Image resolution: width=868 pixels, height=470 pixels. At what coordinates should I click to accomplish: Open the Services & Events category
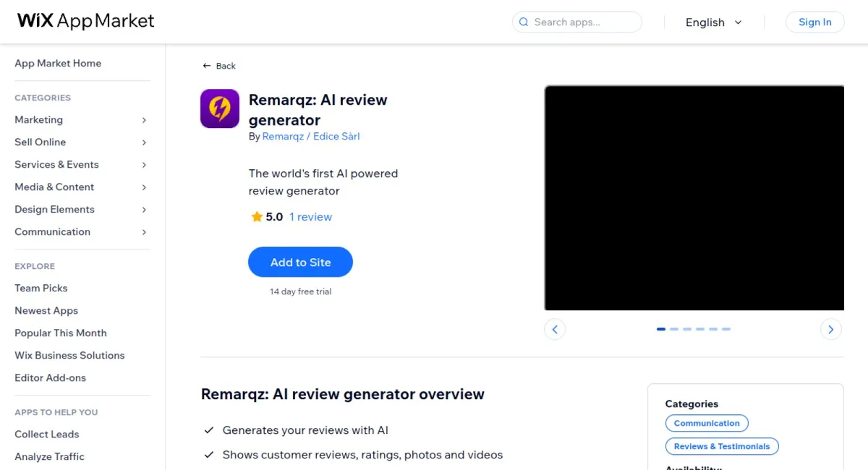tap(56, 164)
